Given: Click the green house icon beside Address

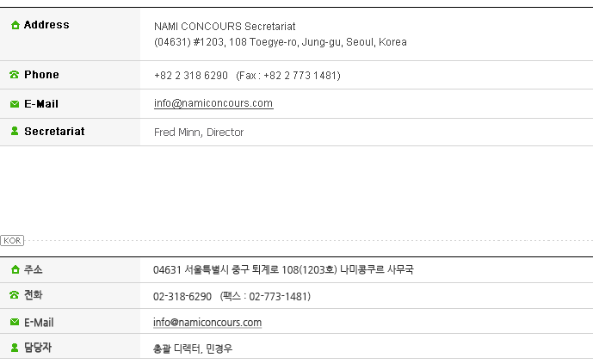Looking at the screenshot, I should point(15,25).
